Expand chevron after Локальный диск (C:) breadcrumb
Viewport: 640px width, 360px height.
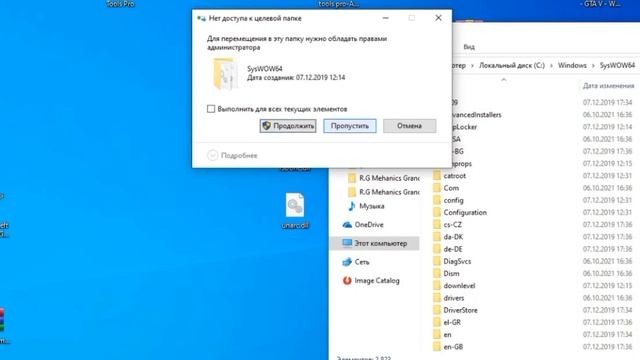(x=551, y=65)
